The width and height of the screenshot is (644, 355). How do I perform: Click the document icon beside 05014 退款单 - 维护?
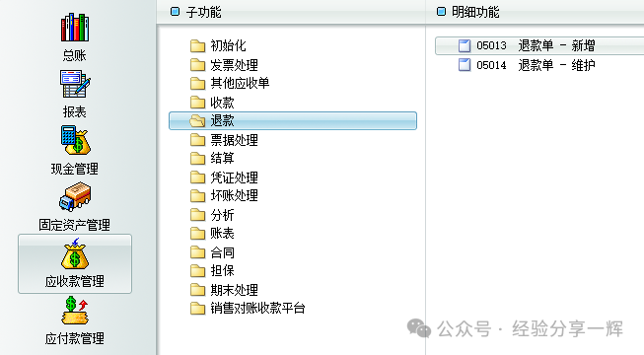pyautogui.click(x=465, y=65)
